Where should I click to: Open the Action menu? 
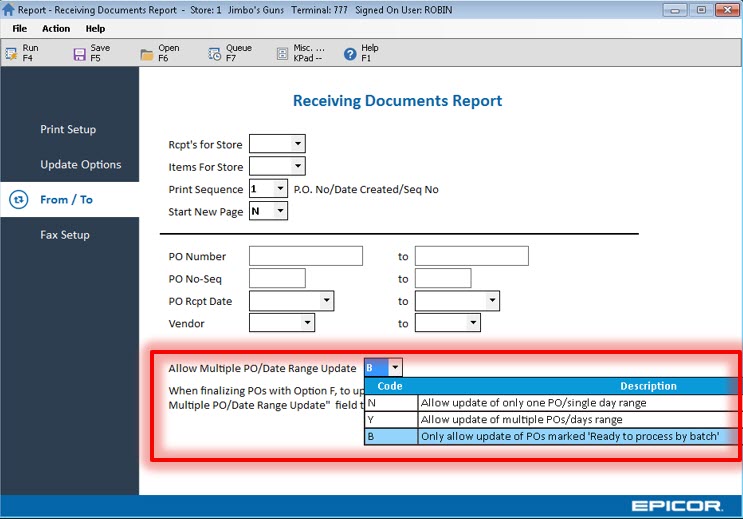[x=56, y=29]
